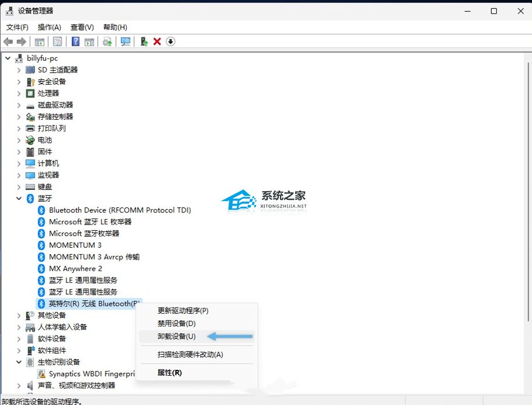Expand the 电池 category
The image size is (532, 405).
pos(19,140)
